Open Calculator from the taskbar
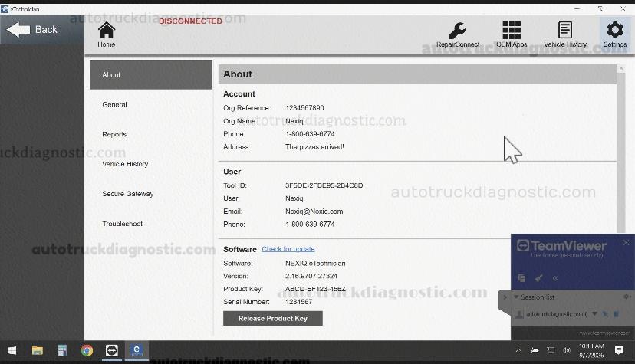Viewport: 635px width, 364px height. [x=62, y=351]
